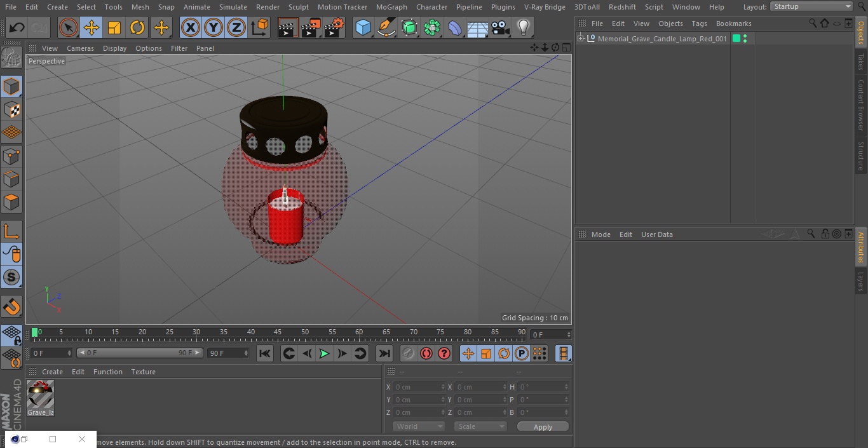Add a Cube primitive object
This screenshot has height=448, width=868.
point(363,27)
